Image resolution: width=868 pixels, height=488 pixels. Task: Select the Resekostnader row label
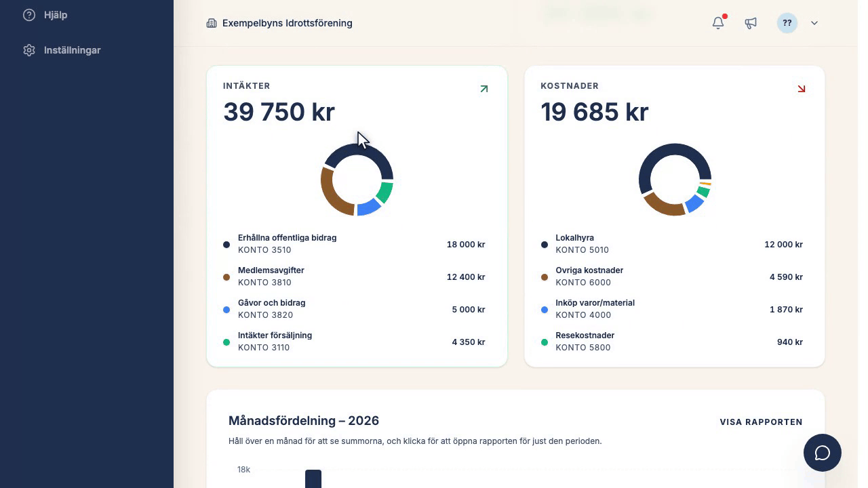click(x=585, y=335)
